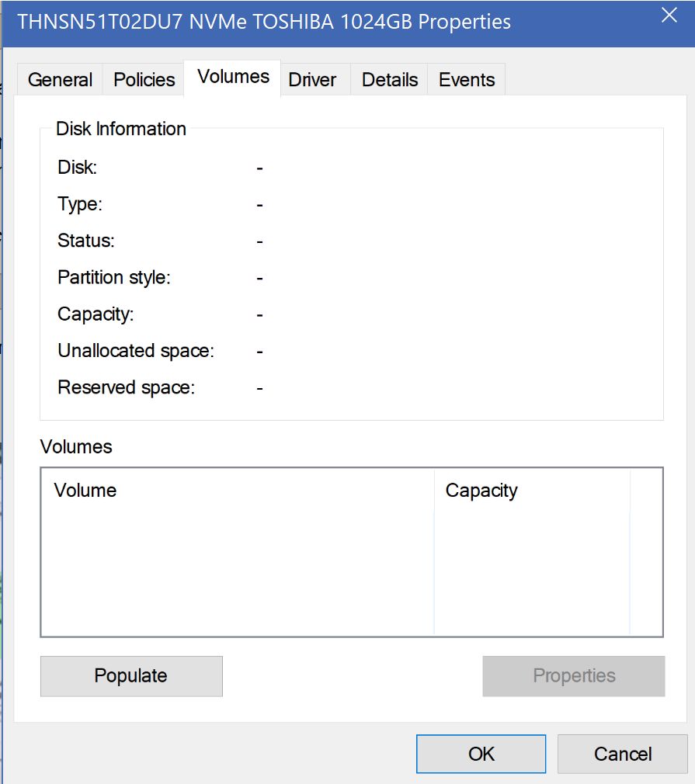The image size is (695, 784).
Task: Click the 'Capacity:' label in Disk Information
Action: pyautogui.click(x=96, y=314)
